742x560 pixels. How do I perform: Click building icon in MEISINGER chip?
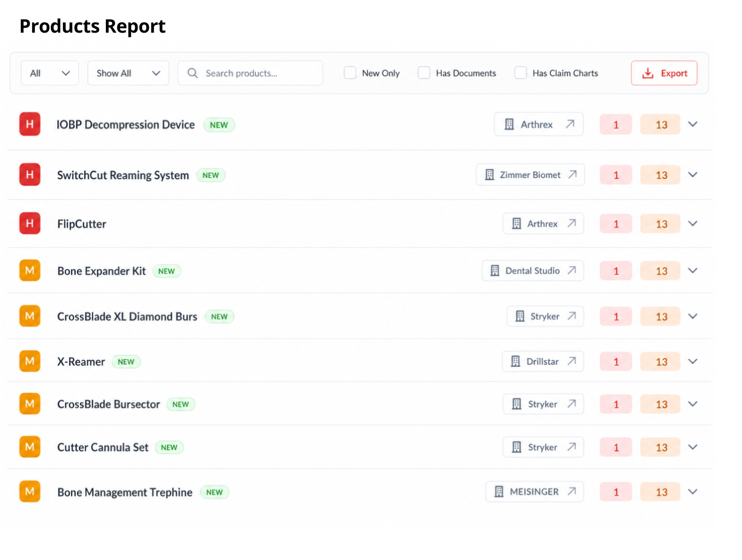click(x=499, y=492)
